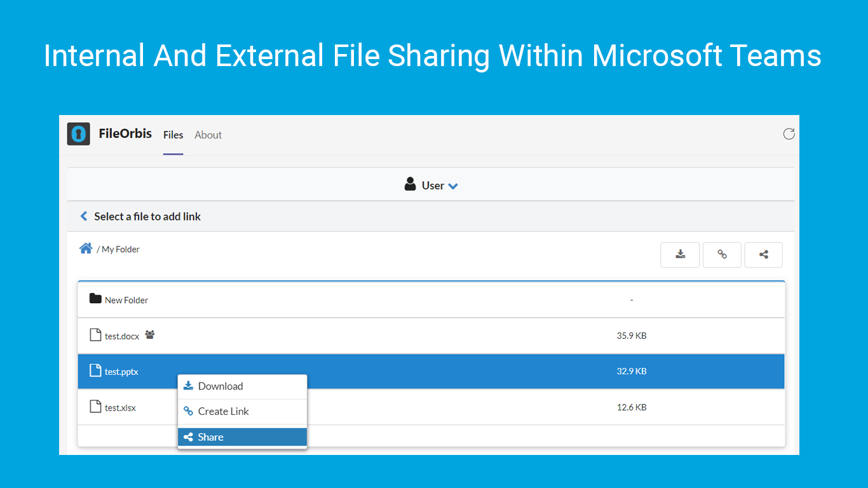Click the User label text

coord(433,186)
